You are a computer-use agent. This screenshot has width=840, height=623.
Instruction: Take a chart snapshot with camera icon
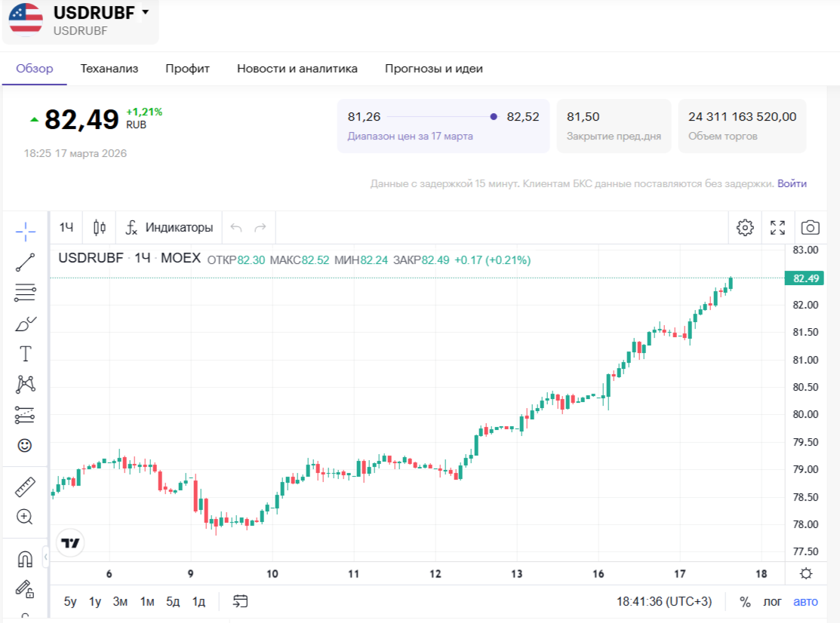click(x=811, y=227)
